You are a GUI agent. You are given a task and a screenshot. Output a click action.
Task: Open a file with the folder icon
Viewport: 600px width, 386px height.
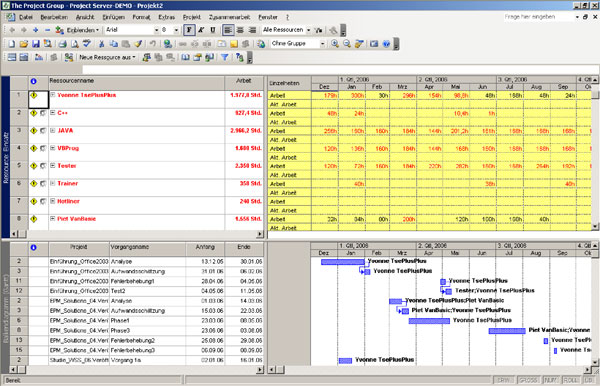(24, 44)
